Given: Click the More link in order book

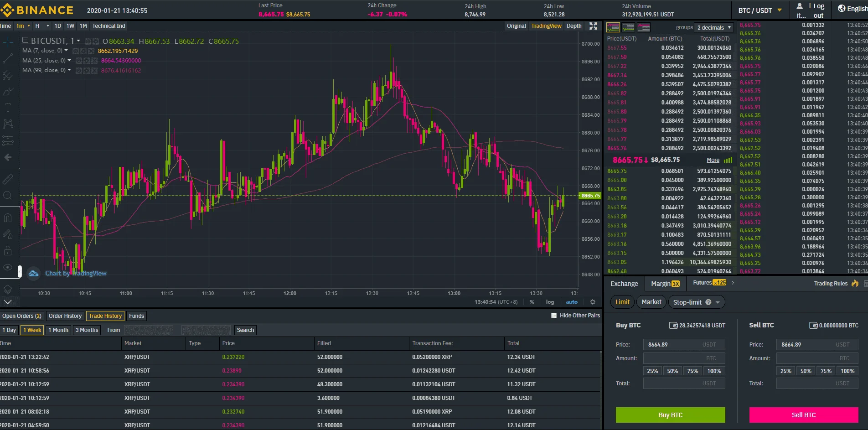Looking at the screenshot, I should (713, 160).
